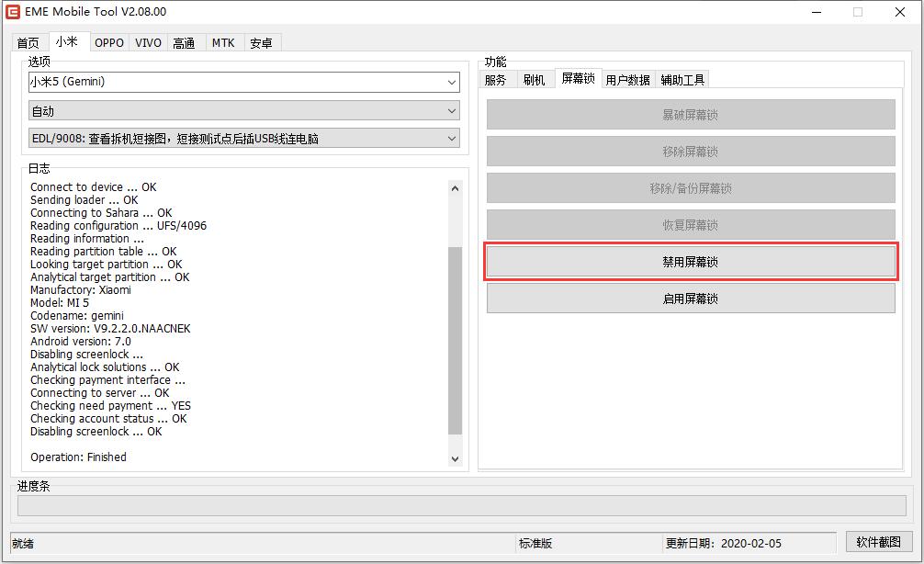Click the 标准版 status bar entry

click(x=535, y=544)
